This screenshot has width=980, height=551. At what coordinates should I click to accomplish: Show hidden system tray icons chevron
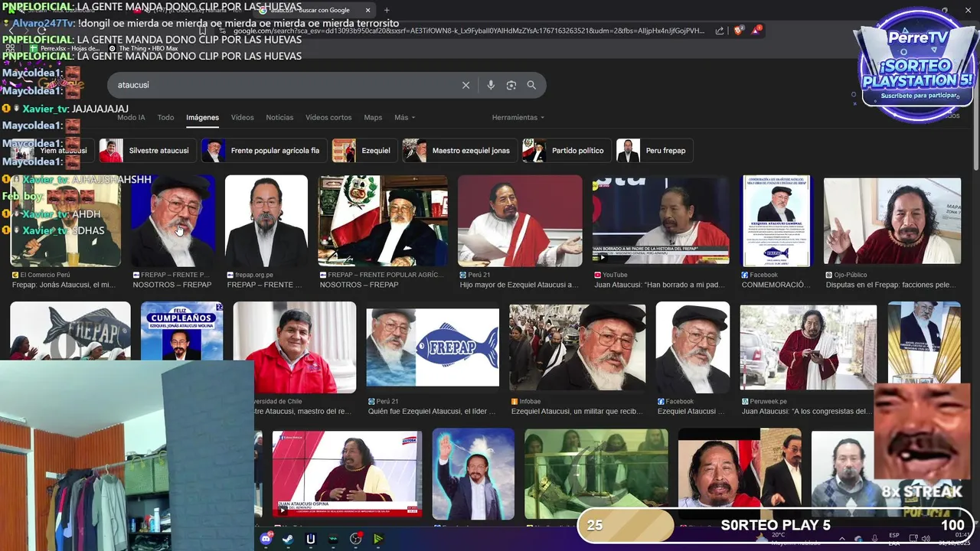pos(841,538)
